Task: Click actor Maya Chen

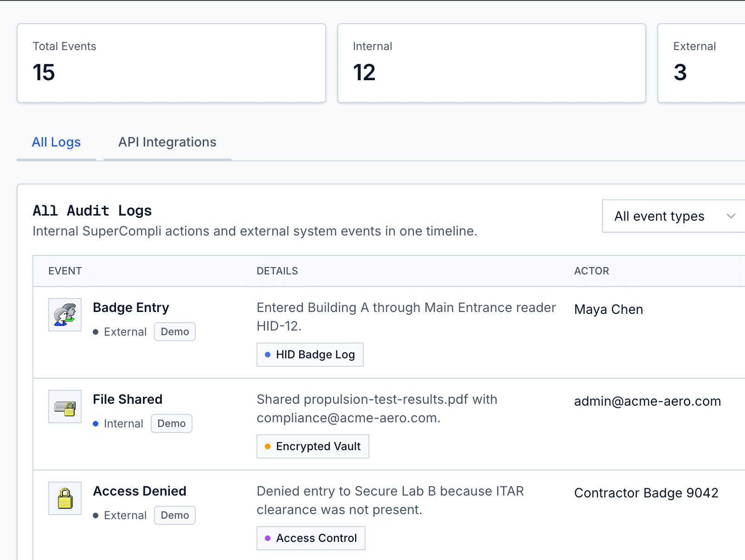Action: [609, 310]
